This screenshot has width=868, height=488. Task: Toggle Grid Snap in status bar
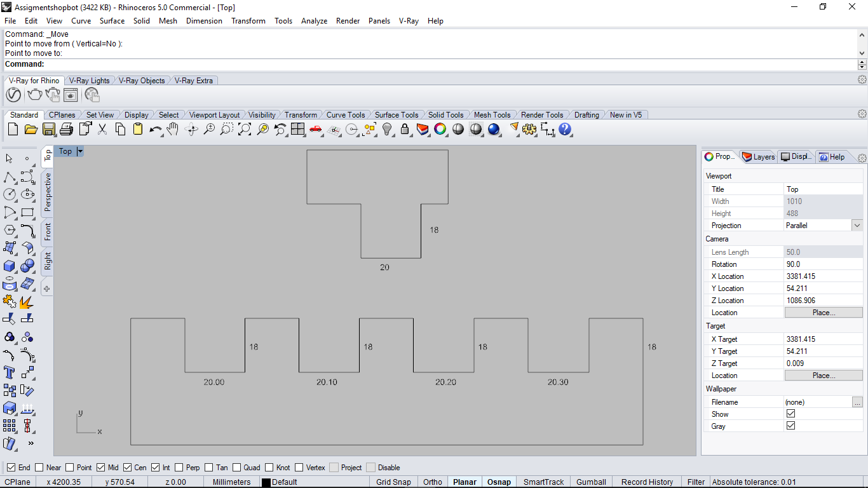pyautogui.click(x=393, y=482)
